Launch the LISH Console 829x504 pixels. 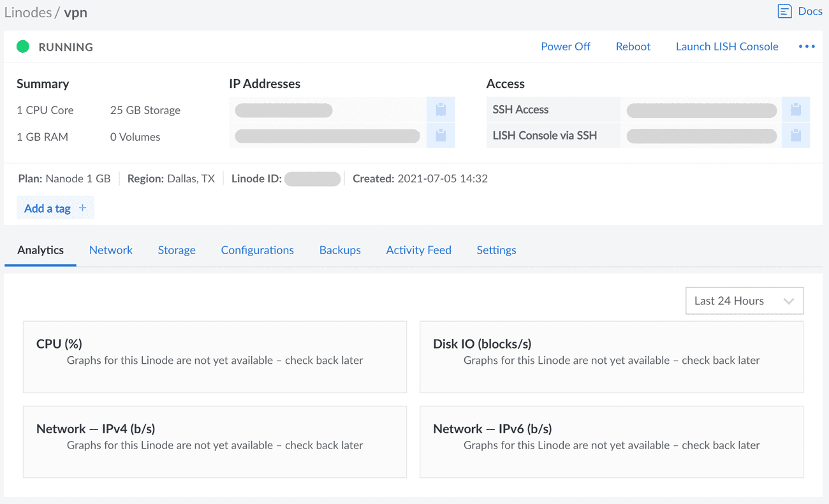click(x=727, y=46)
